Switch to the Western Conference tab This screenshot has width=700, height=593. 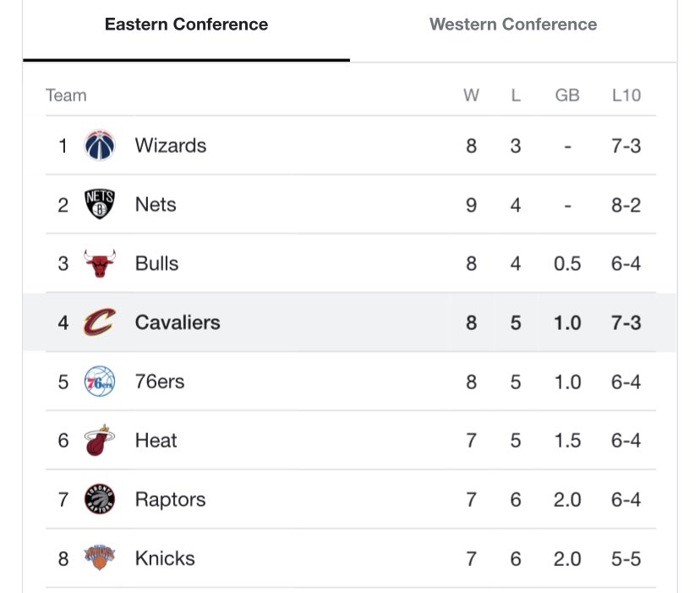tap(513, 25)
